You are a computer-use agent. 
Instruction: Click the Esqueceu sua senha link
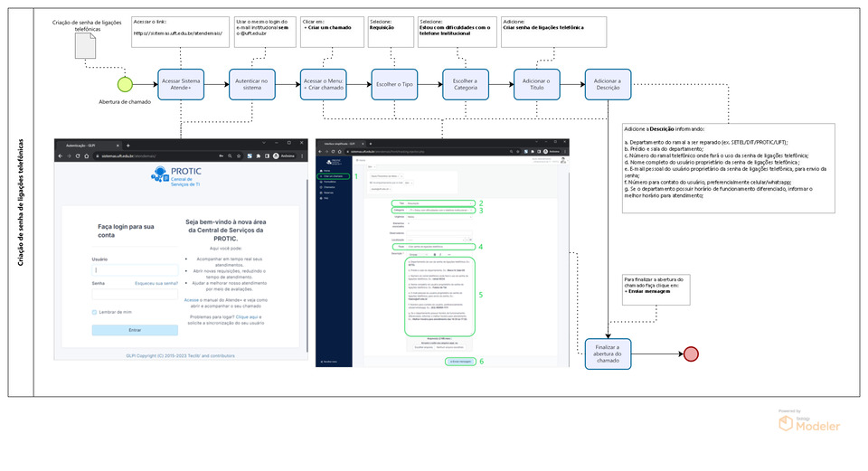point(156,283)
